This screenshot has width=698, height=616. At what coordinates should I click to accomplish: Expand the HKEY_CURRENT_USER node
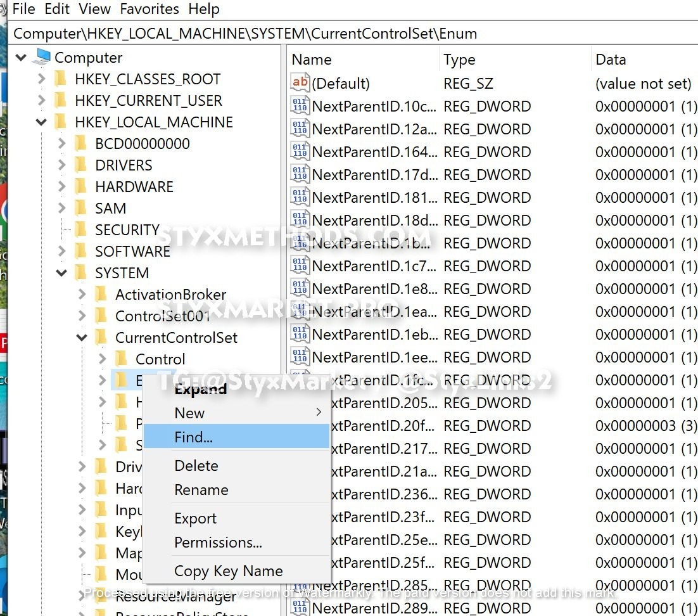(41, 100)
